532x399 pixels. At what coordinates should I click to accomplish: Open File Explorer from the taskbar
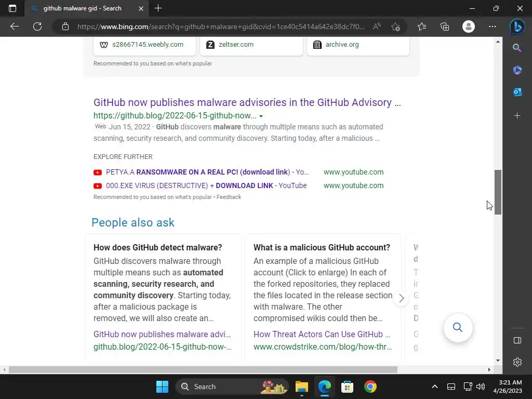click(302, 387)
